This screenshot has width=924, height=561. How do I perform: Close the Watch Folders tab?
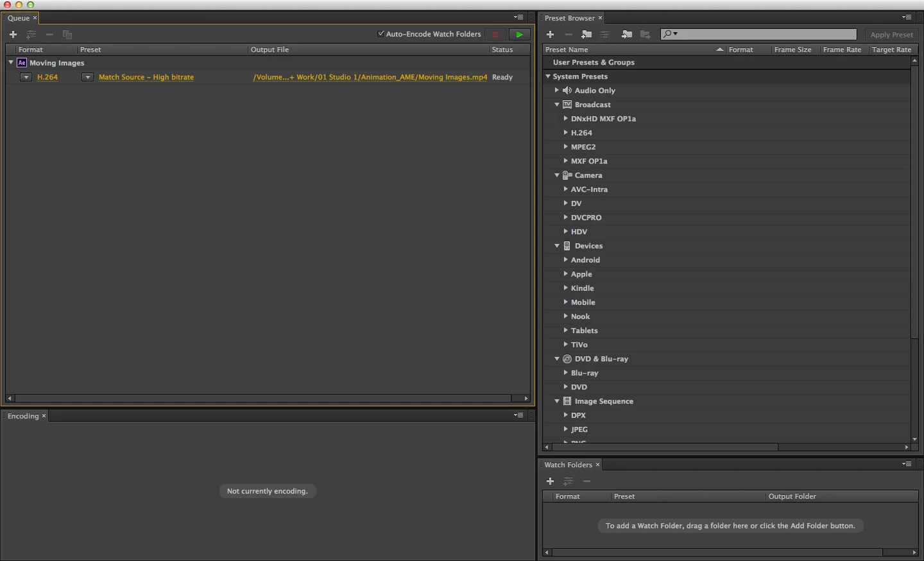click(597, 465)
